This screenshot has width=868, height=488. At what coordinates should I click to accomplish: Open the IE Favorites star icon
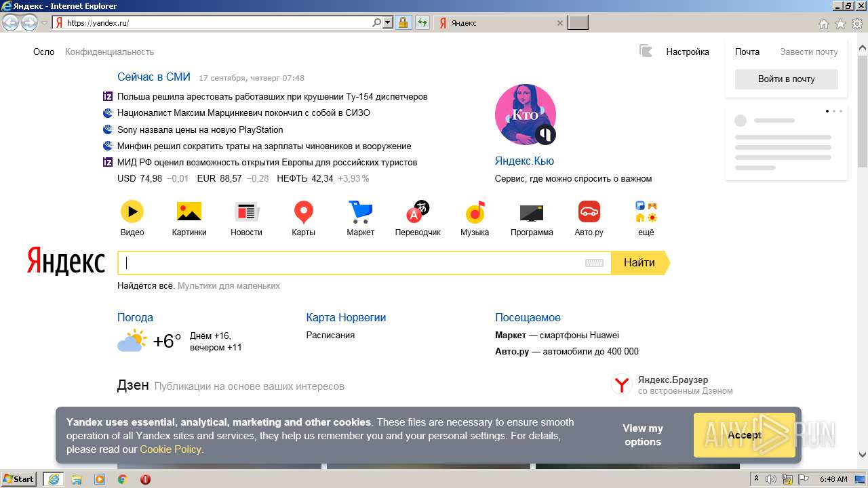pos(840,24)
